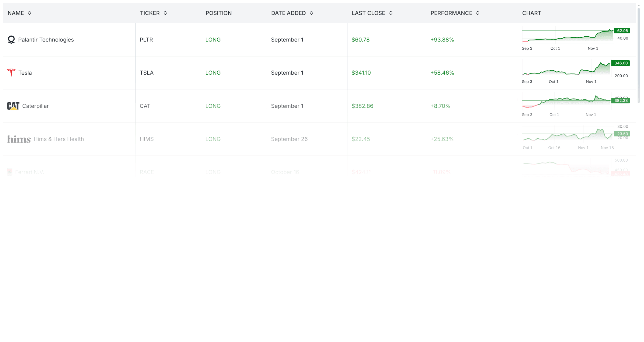The width and height of the screenshot is (644, 342).
Task: Open the Tesla company name
Action: coord(25,73)
